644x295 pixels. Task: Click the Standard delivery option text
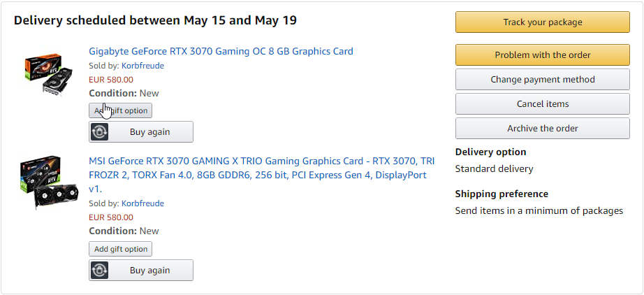(x=494, y=169)
